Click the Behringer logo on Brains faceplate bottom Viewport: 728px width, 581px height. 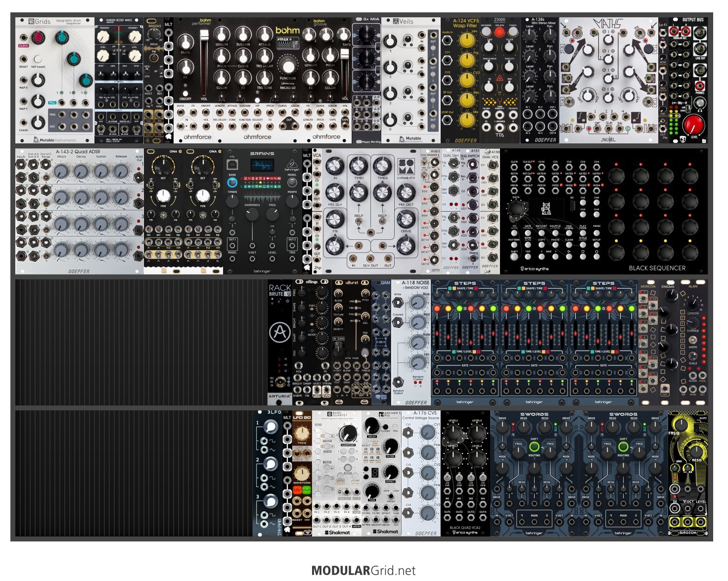262,271
